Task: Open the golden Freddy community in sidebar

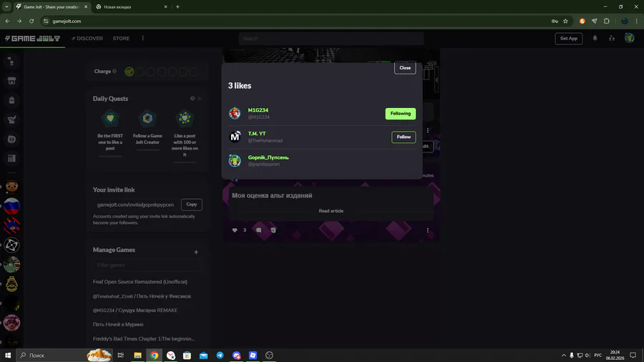Action: 11,283
